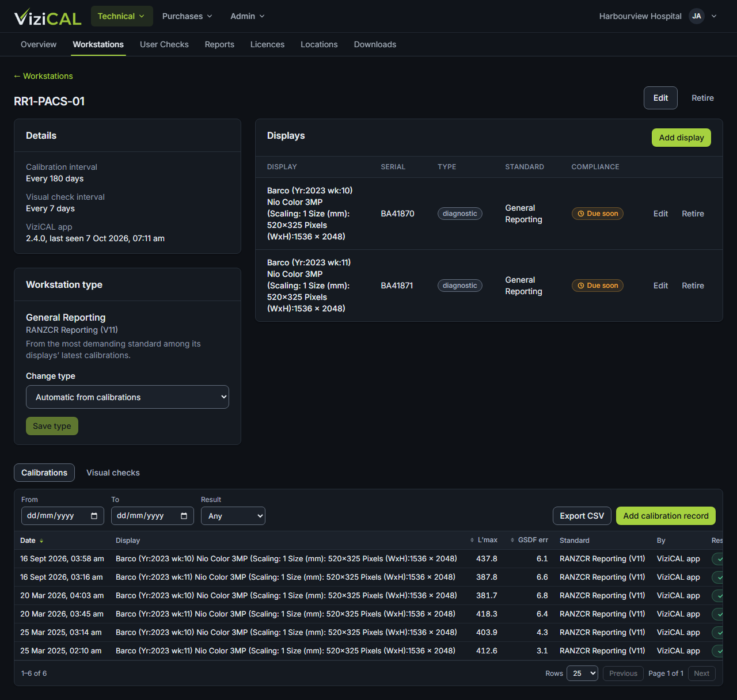737x700 pixels.
Task: Retire the RR1-PACS-01 workstation
Action: click(x=702, y=98)
